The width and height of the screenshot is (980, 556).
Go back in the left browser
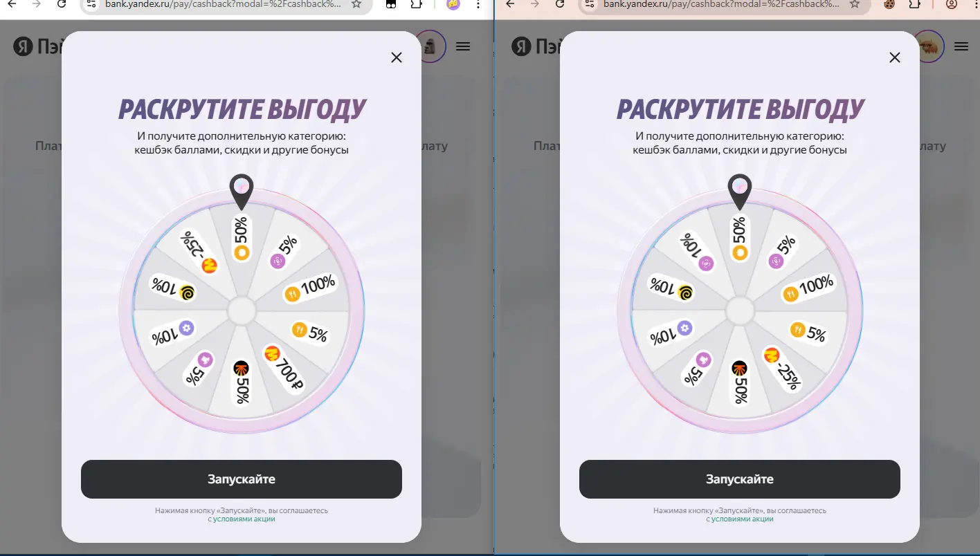[x=12, y=4]
